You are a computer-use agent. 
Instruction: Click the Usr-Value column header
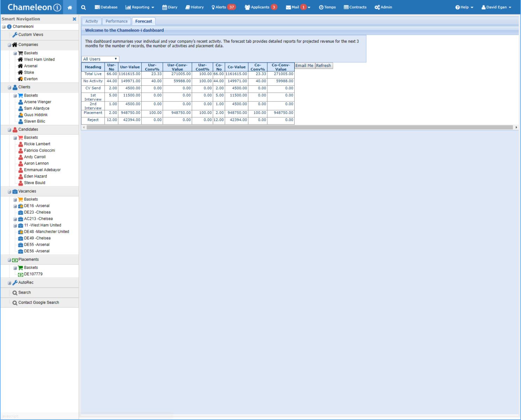coord(130,67)
